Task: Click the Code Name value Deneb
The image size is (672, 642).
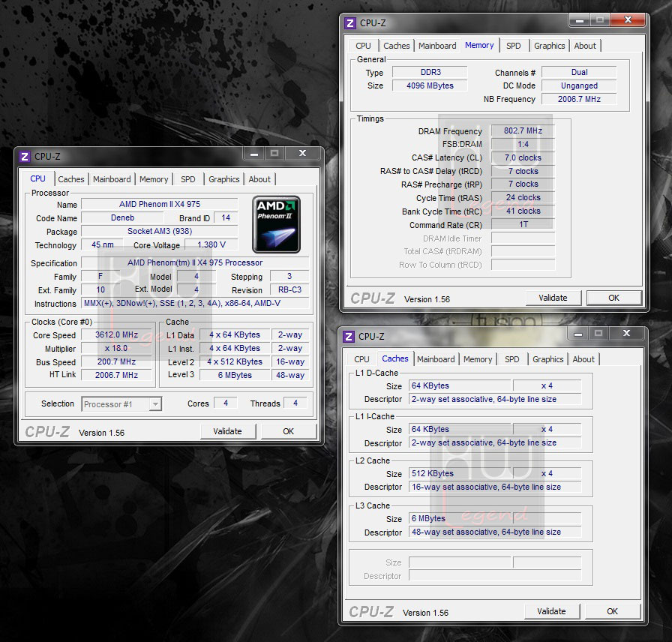Action: 123,217
